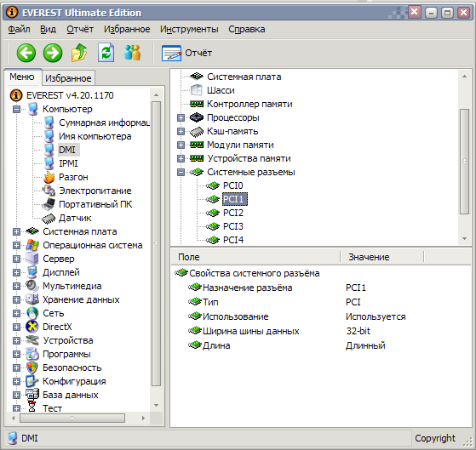Expand the Сервер tree node
This screenshot has height=450, width=476.
pos(16,259)
